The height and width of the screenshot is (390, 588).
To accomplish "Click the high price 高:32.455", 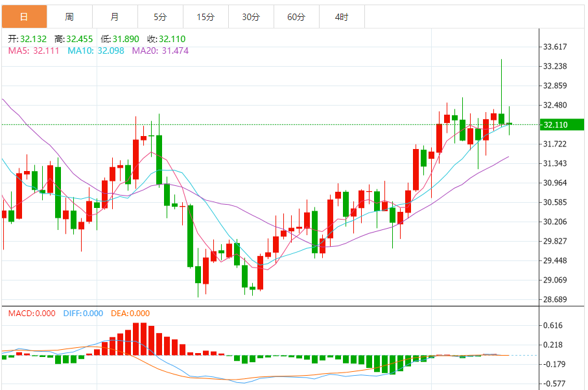I will point(73,39).
